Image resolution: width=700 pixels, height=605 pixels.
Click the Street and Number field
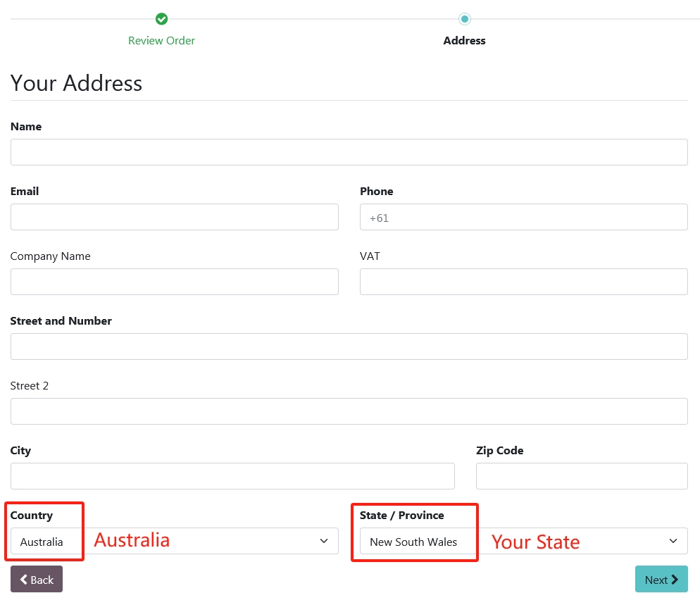point(349,346)
